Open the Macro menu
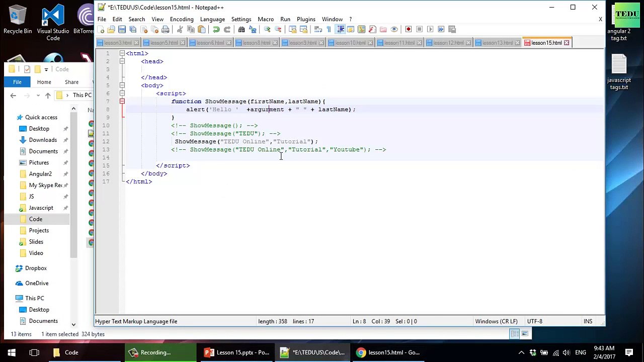 266,19
